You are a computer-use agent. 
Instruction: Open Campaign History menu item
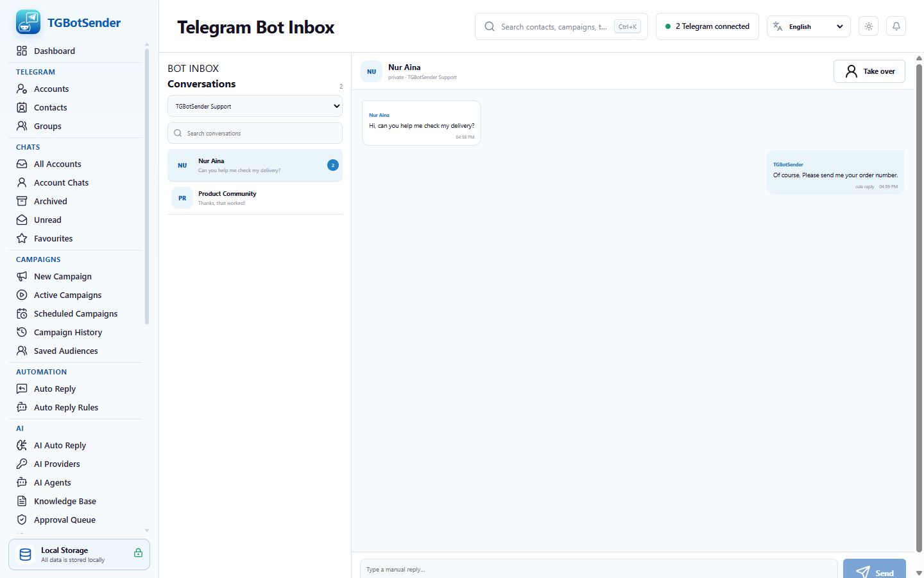pyautogui.click(x=76, y=332)
